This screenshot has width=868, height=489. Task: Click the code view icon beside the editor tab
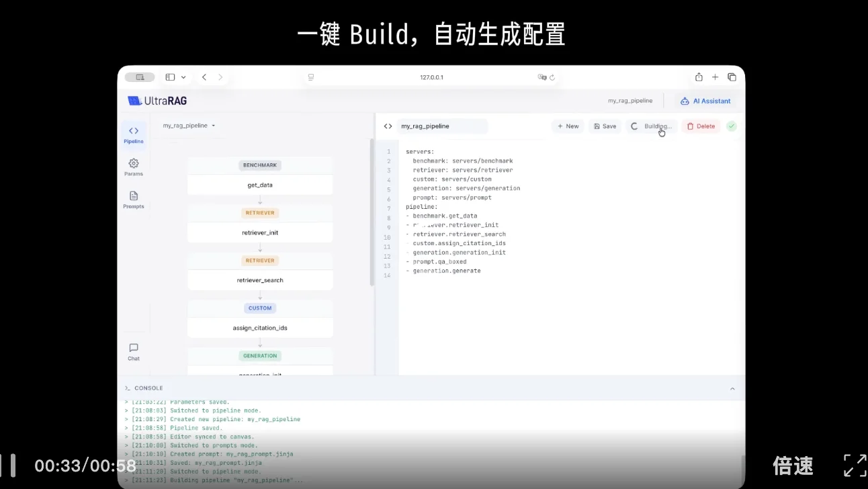[x=388, y=126]
